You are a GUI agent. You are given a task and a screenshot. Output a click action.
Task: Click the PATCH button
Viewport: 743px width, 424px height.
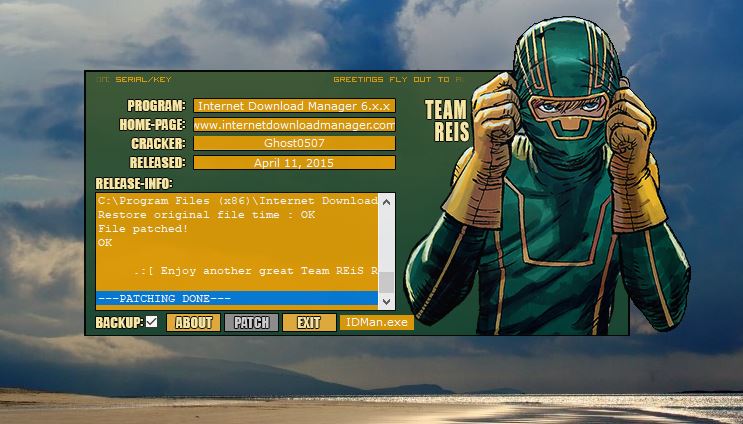coord(251,323)
